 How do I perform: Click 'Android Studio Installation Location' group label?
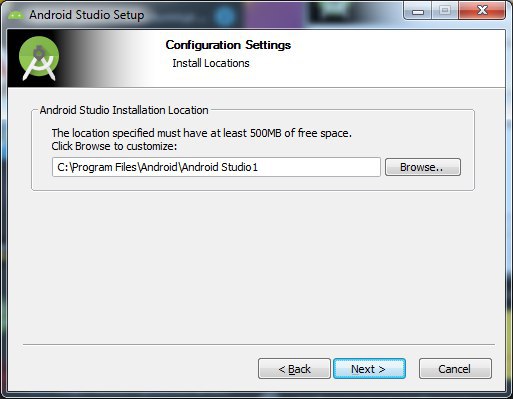click(x=124, y=110)
